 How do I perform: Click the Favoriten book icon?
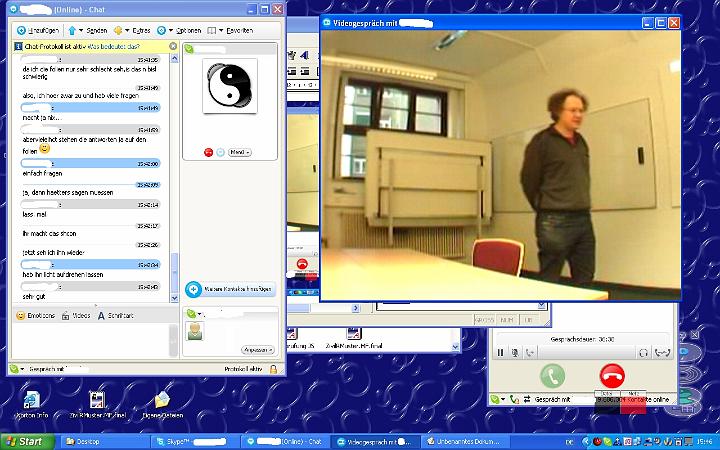coord(212,31)
